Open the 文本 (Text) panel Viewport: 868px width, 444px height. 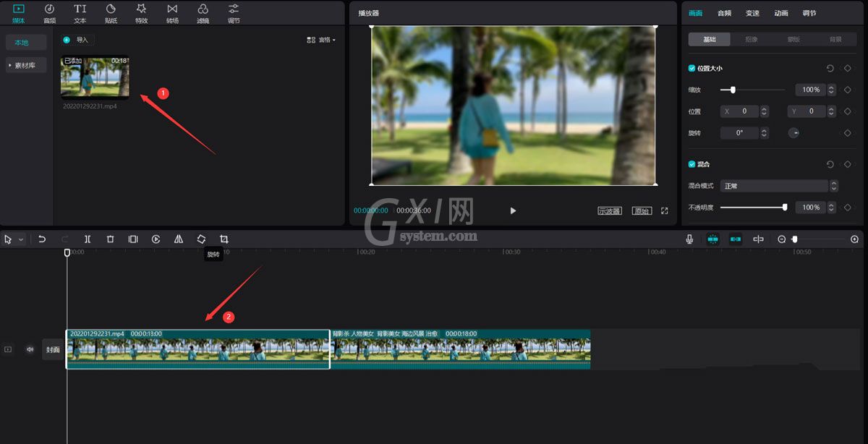(x=80, y=13)
